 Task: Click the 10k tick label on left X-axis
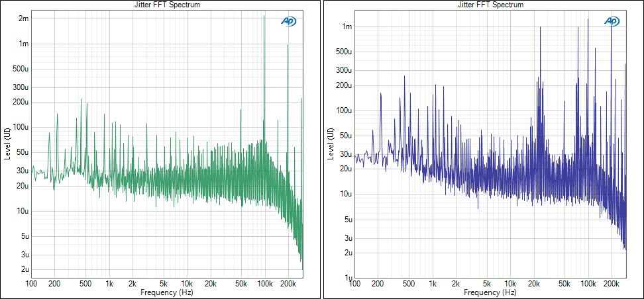click(x=187, y=284)
